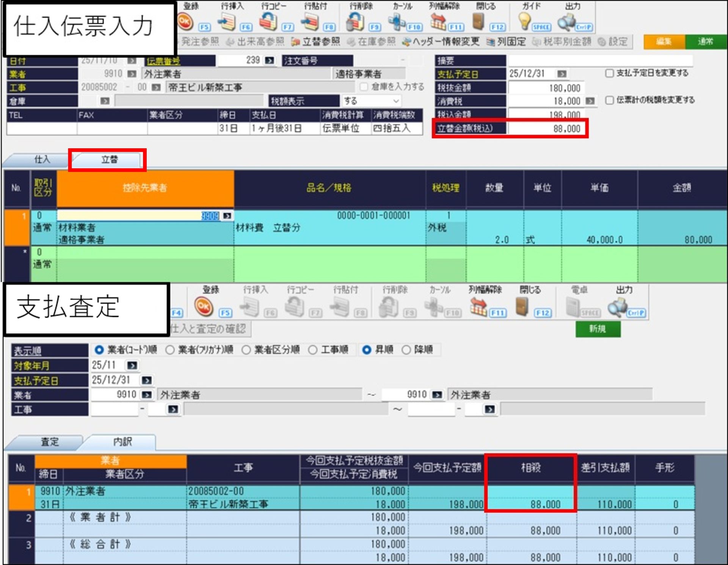This screenshot has height=565, width=728.
Task: Select 工事順 sort radio button
Action: pyautogui.click(x=313, y=350)
